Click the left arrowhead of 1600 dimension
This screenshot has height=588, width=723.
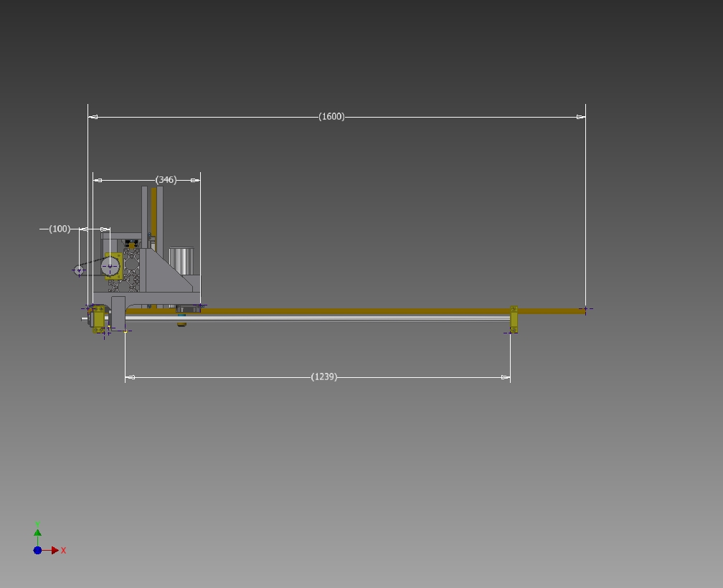point(93,117)
